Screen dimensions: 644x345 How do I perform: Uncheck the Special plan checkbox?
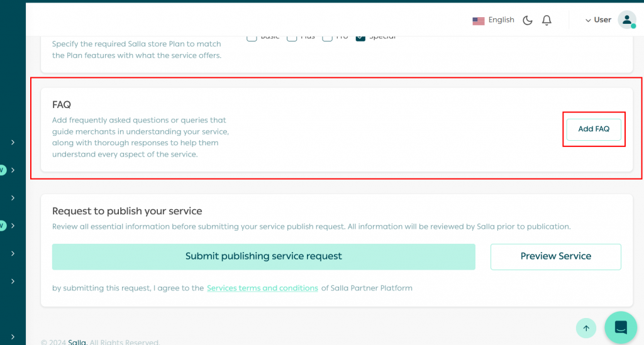point(360,38)
